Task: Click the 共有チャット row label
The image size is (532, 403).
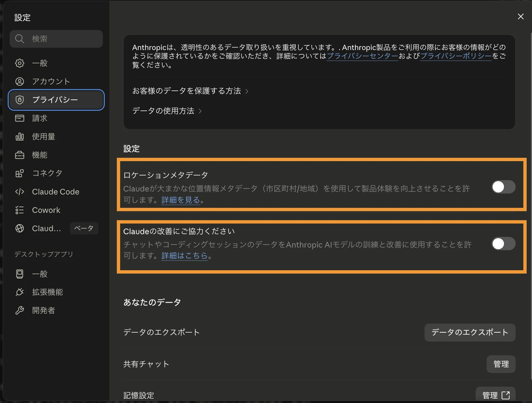Action: click(146, 364)
